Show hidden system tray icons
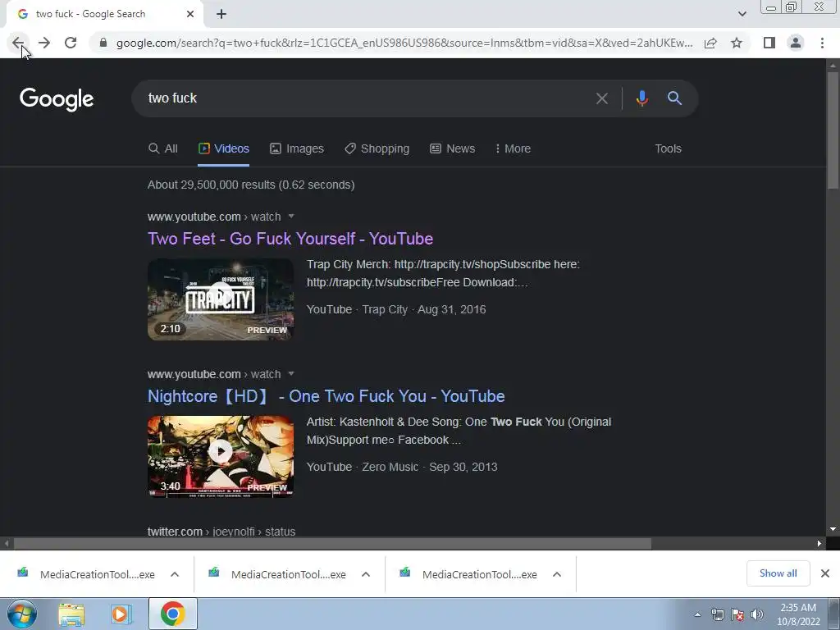Viewport: 840px width, 630px height. coord(697,614)
